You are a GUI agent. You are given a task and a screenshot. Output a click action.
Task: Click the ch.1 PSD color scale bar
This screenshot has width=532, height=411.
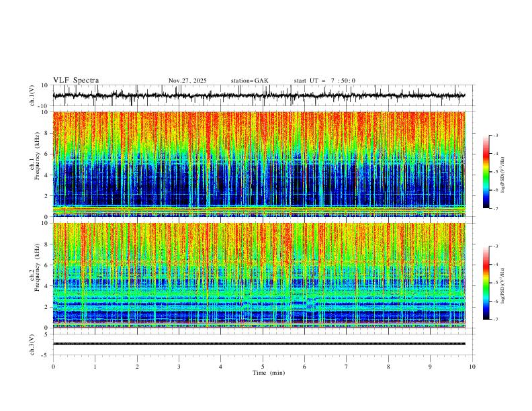coord(486,172)
